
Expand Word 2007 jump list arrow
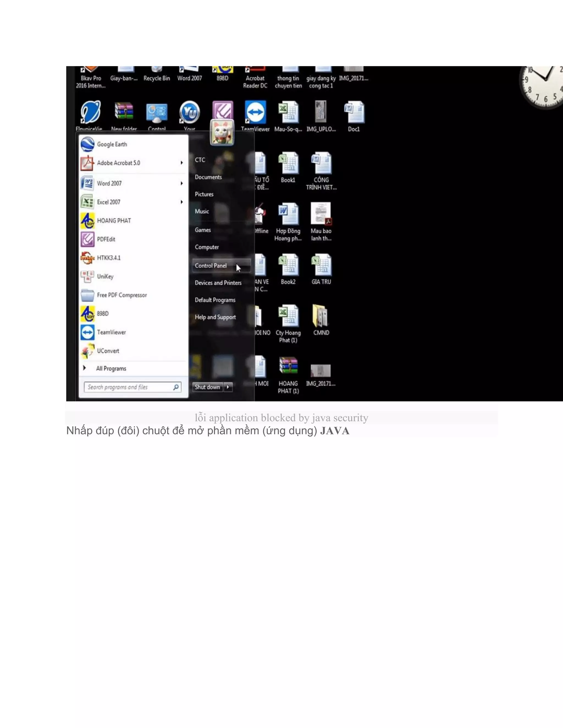[182, 183]
